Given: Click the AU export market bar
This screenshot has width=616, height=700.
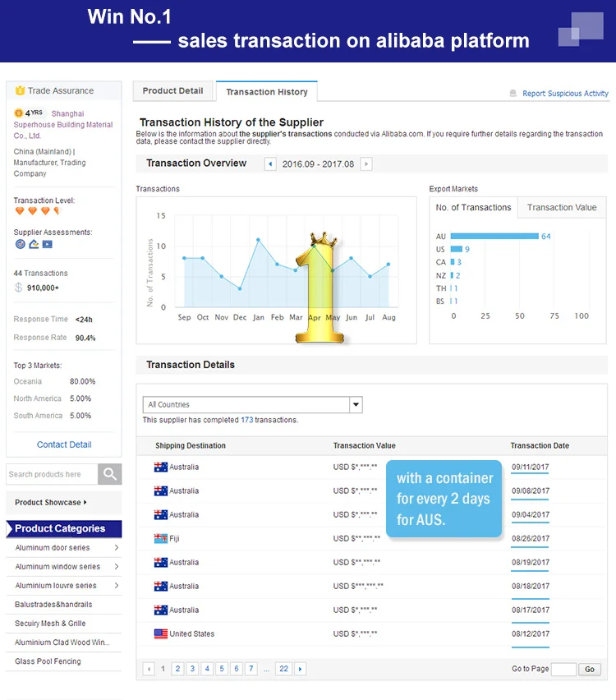Looking at the screenshot, I should (494, 236).
